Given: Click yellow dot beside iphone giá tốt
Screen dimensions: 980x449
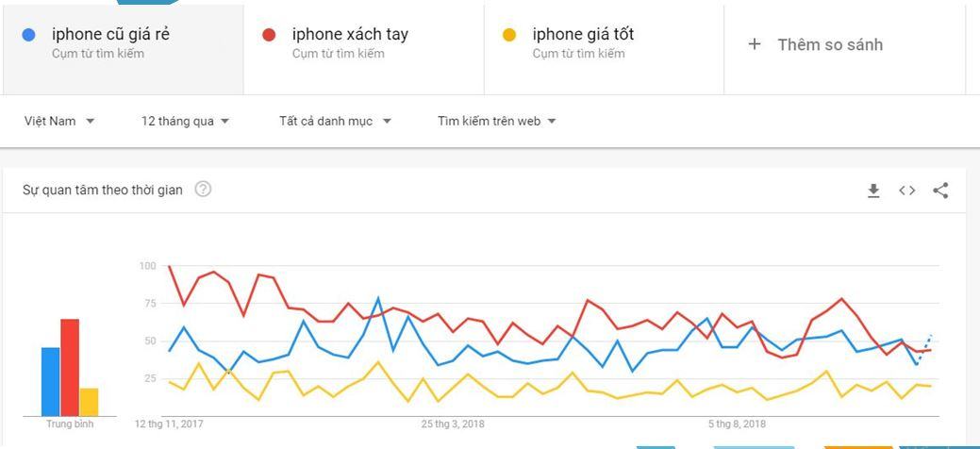Looking at the screenshot, I should click(509, 35).
